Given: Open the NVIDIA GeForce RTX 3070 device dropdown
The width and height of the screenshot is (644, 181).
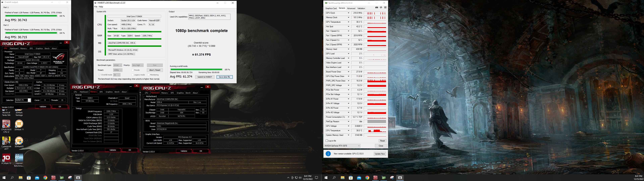Looking at the screenshot, I should (342, 146).
